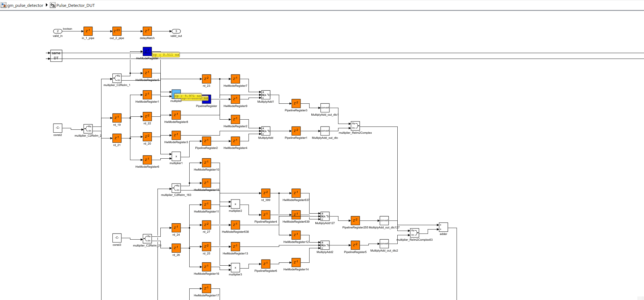Select the PipelineRegister255 block
The width and height of the screenshot is (644, 300).
[x=355, y=220]
